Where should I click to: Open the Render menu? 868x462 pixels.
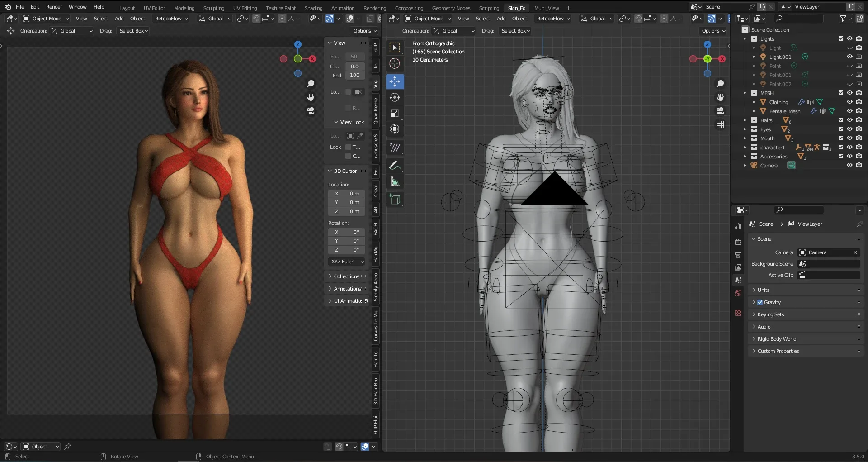tap(54, 7)
